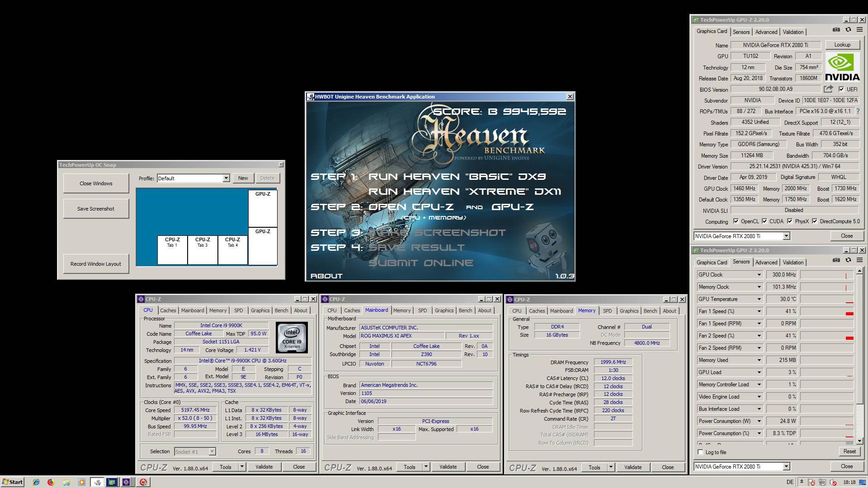Click the About link in the Heaven window

tap(326, 276)
